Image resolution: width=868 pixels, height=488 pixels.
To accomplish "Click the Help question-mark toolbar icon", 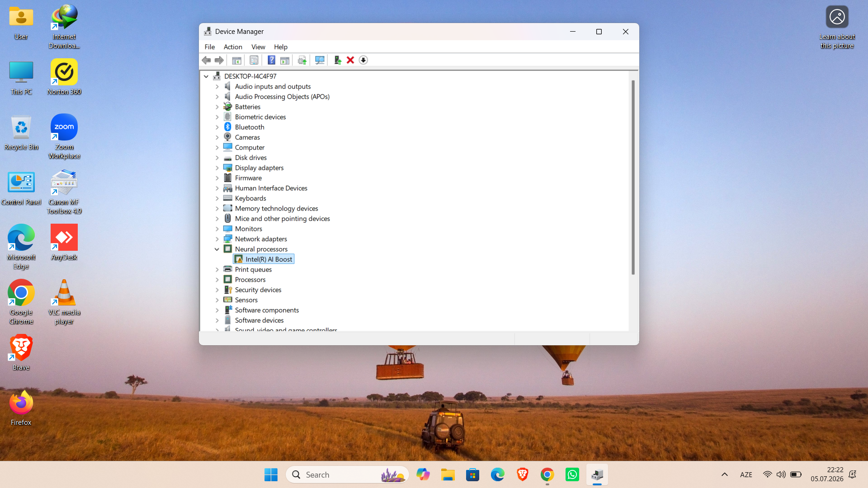I will pos(271,60).
